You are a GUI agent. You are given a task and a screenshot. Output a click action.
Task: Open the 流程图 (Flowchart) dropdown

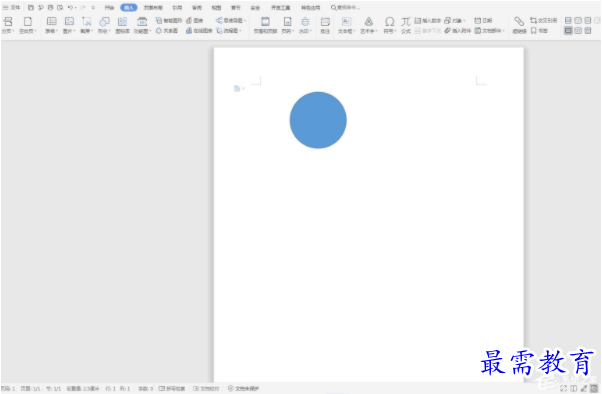[229, 31]
